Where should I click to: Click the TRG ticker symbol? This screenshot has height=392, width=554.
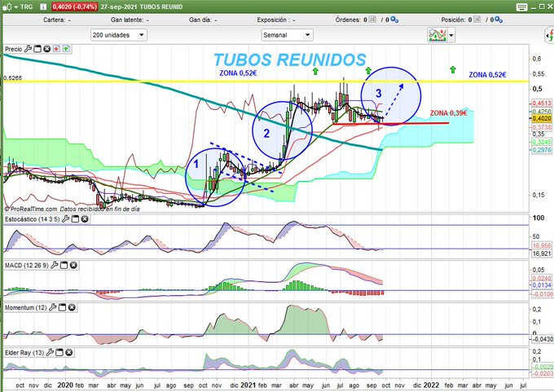27,7
